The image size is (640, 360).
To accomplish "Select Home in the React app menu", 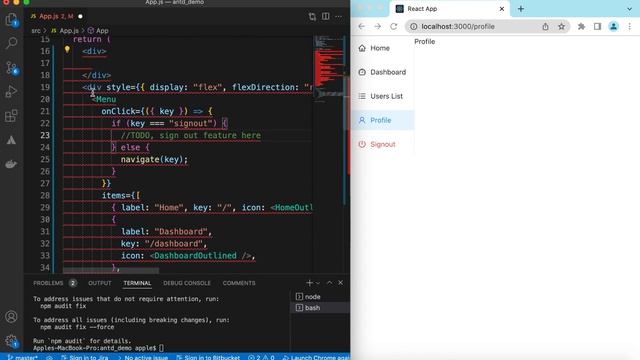I will [x=382, y=48].
